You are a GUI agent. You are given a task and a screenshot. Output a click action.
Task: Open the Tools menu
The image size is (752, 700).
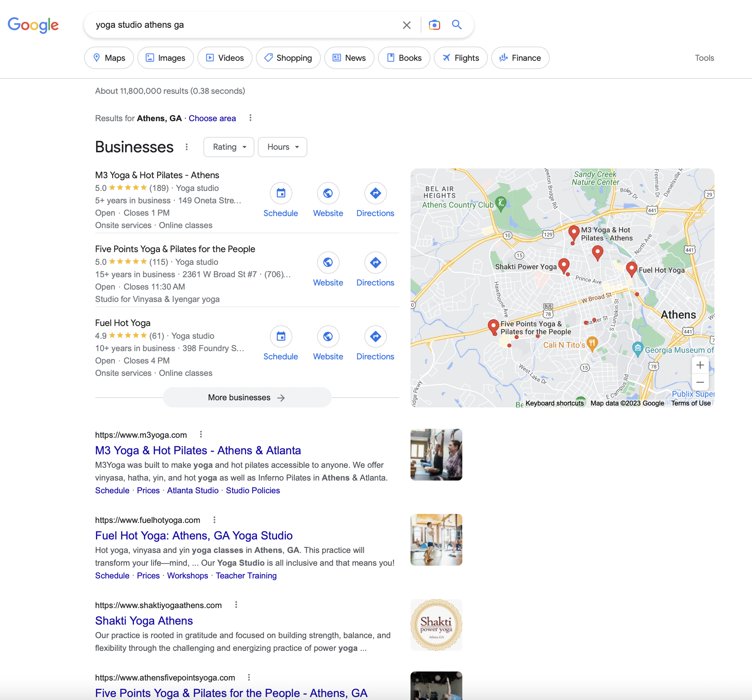(704, 58)
